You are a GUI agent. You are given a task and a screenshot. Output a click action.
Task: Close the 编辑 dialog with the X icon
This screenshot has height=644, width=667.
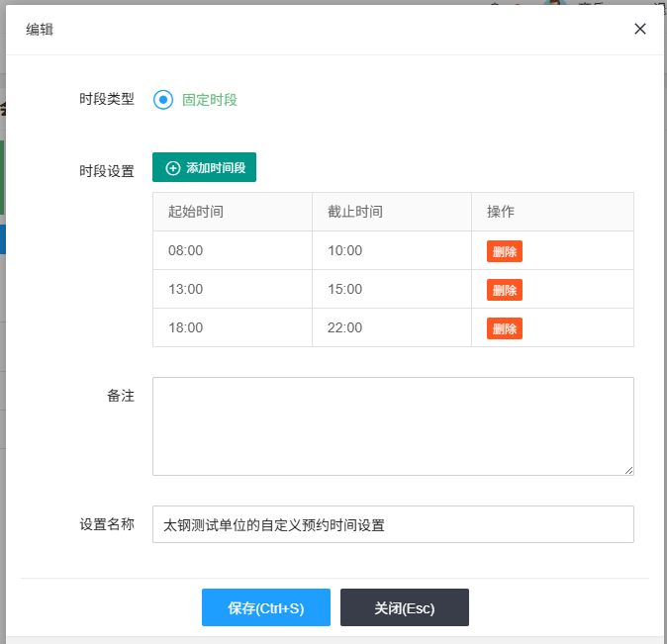click(x=640, y=29)
